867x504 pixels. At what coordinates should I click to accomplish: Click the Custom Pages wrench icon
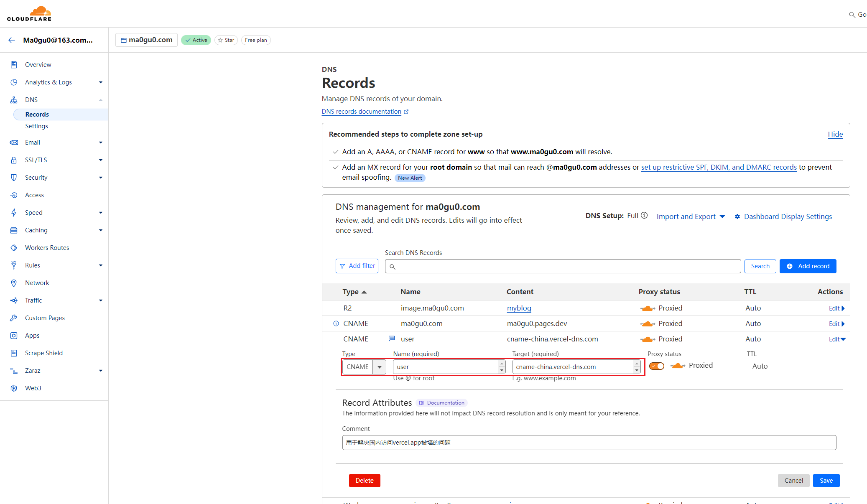click(14, 318)
